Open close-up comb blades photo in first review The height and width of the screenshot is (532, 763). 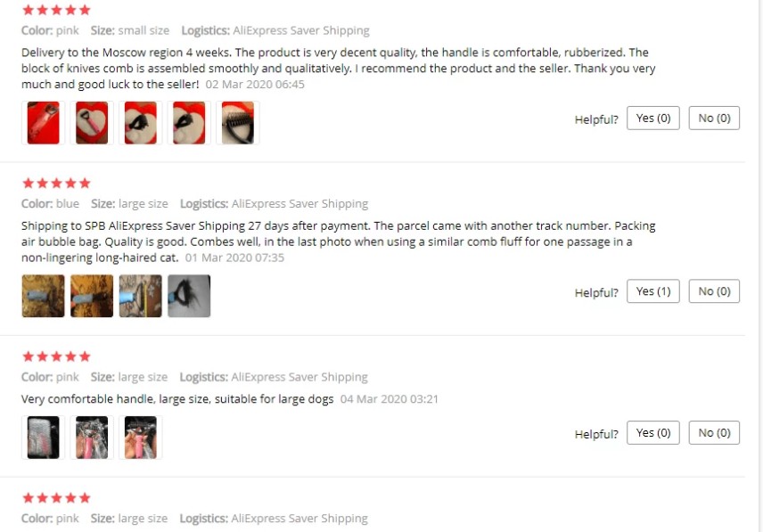point(238,123)
